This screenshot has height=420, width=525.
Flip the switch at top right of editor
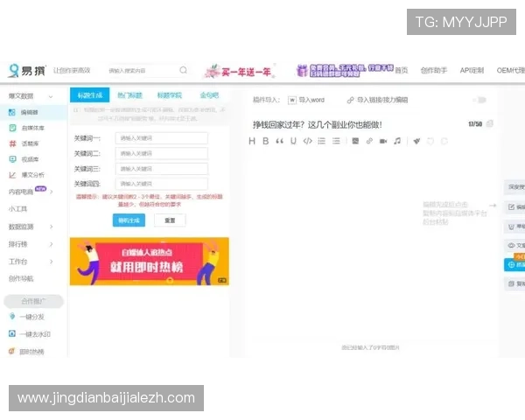tap(479, 100)
